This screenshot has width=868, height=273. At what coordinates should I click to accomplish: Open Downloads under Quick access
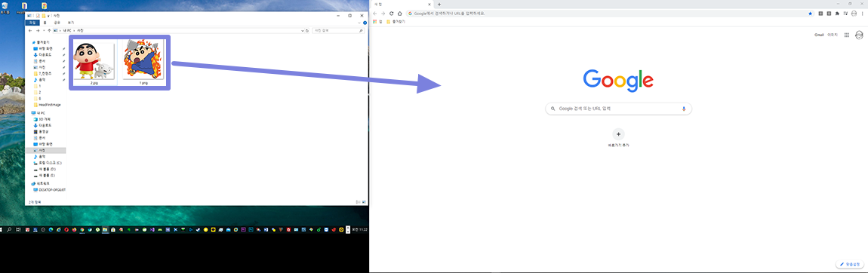pos(42,55)
